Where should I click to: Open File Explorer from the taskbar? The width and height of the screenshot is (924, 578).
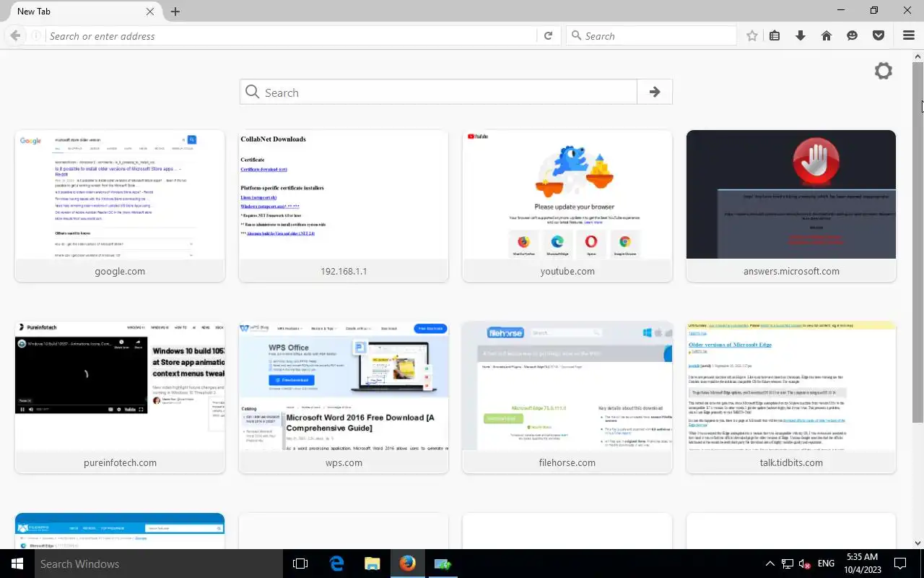(x=372, y=564)
